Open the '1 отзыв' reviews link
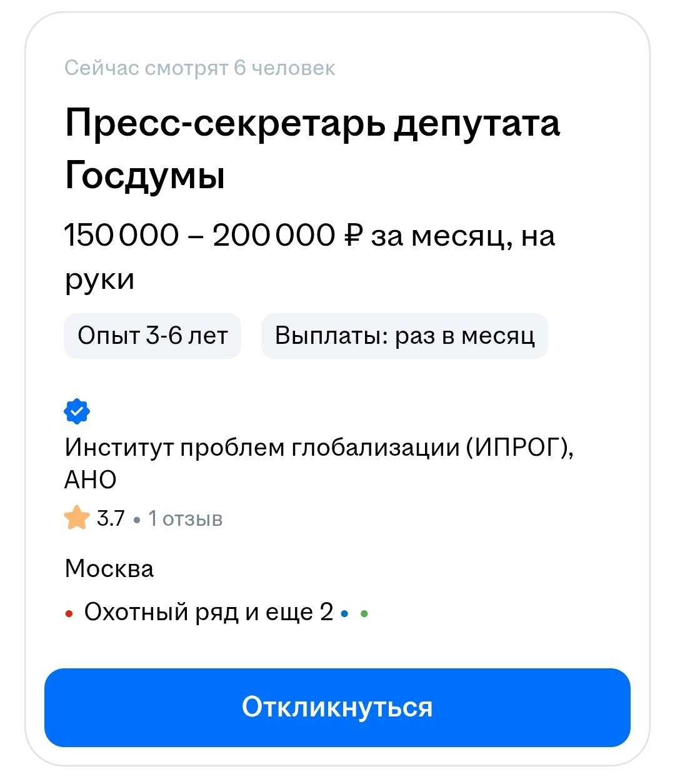 coord(185,519)
